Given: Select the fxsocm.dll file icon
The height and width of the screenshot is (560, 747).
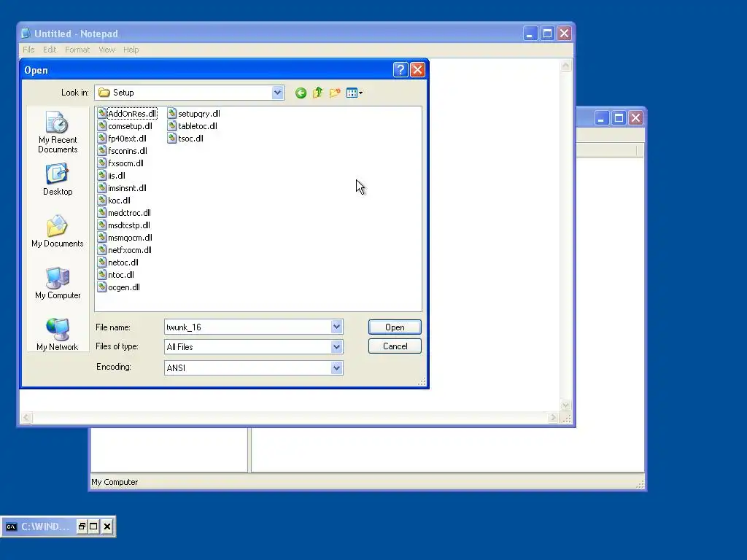Looking at the screenshot, I should [x=101, y=163].
